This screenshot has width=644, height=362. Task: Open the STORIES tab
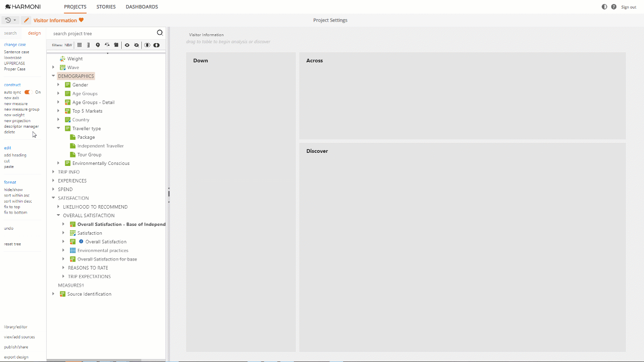click(106, 7)
